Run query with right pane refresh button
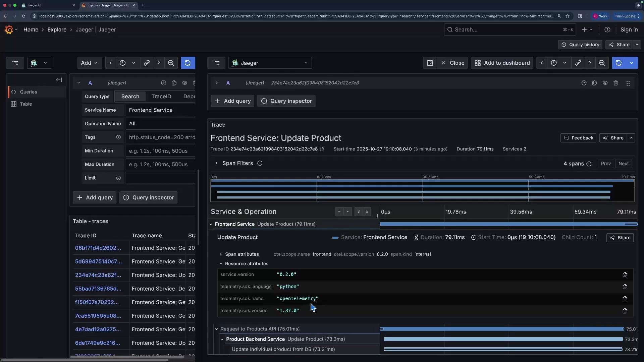The height and width of the screenshot is (362, 644). [x=619, y=63]
